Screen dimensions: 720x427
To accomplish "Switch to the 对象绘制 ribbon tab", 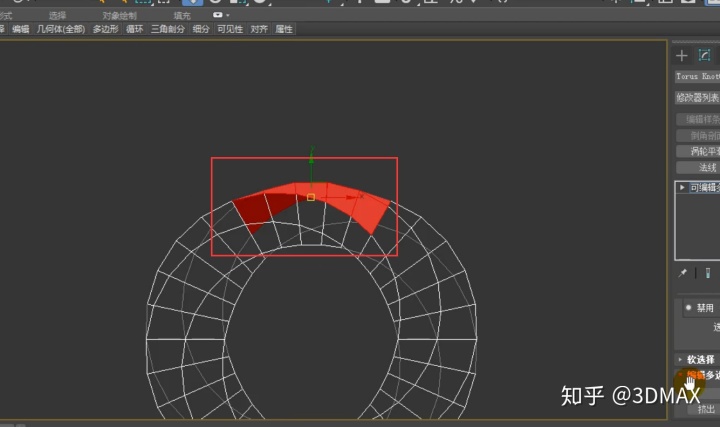I will [119, 16].
